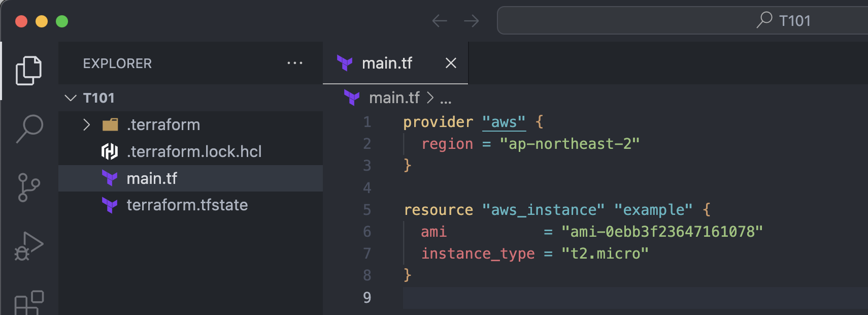Click the instance_type attribute name

[x=478, y=254]
